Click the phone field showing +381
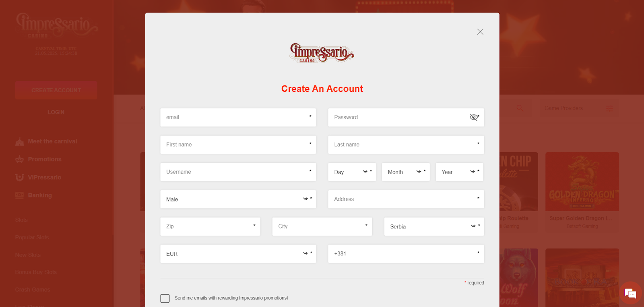 406,254
